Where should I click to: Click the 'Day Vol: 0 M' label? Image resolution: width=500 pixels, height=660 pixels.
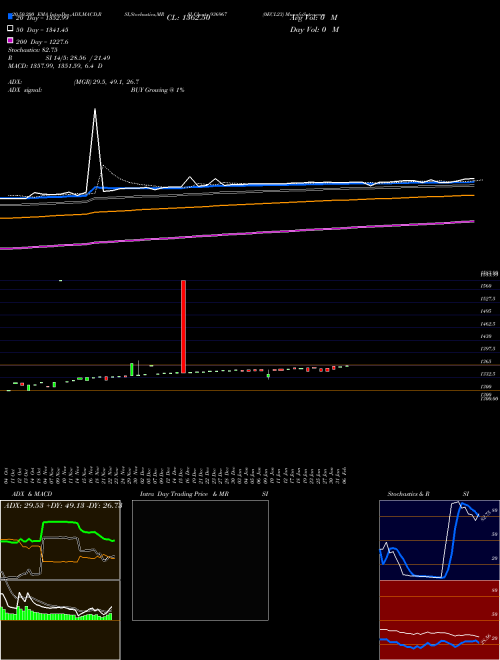click(314, 29)
